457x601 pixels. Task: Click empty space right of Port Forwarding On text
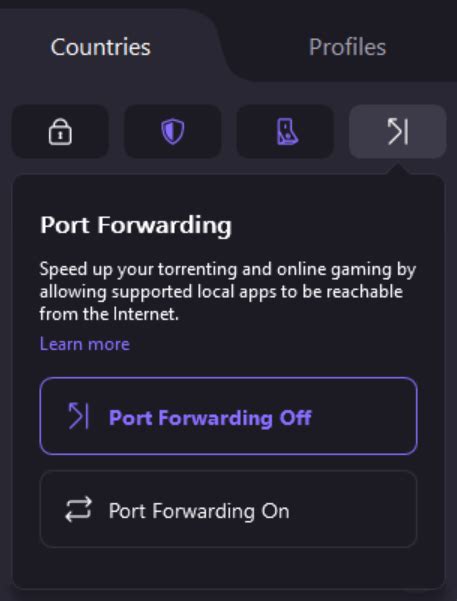pyautogui.click(x=353, y=511)
